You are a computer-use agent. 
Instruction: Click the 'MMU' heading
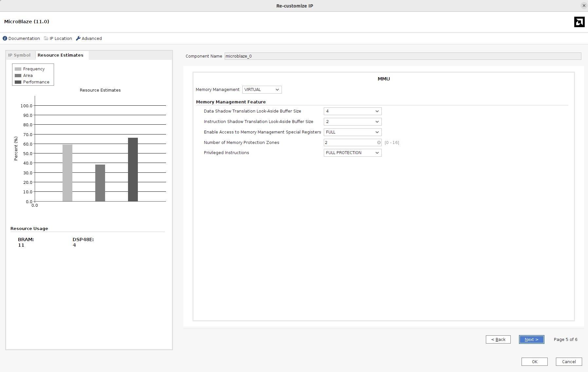click(384, 79)
